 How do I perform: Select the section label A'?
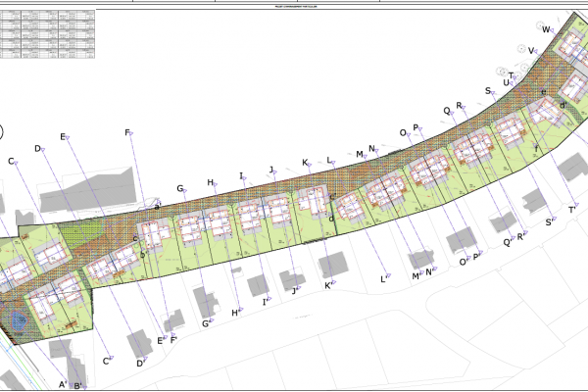(x=63, y=384)
